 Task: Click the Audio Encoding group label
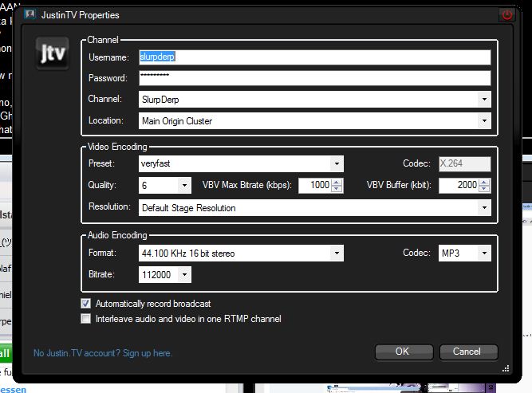click(117, 235)
